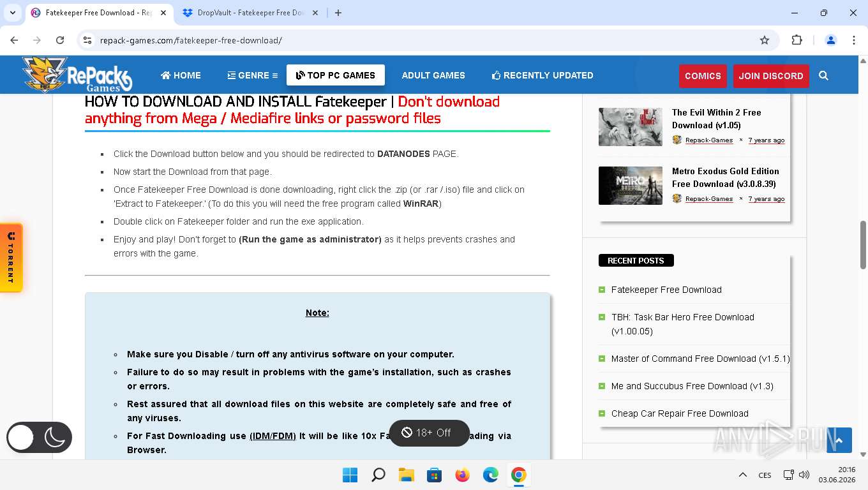
Task: Close the Fatekeeper Free Download tab
Action: coord(163,13)
